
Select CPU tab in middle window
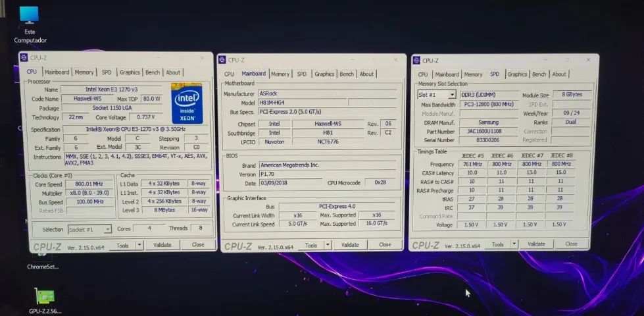(229, 74)
